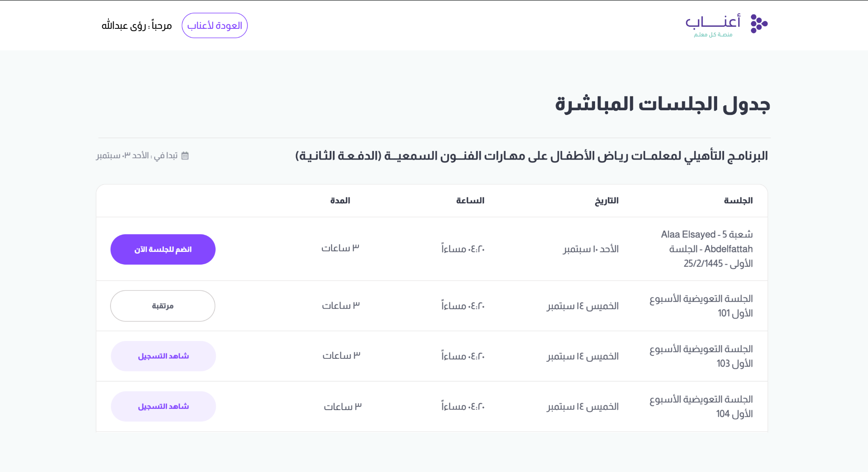Click the التاريخ column header
The image size is (868, 472).
(x=606, y=201)
